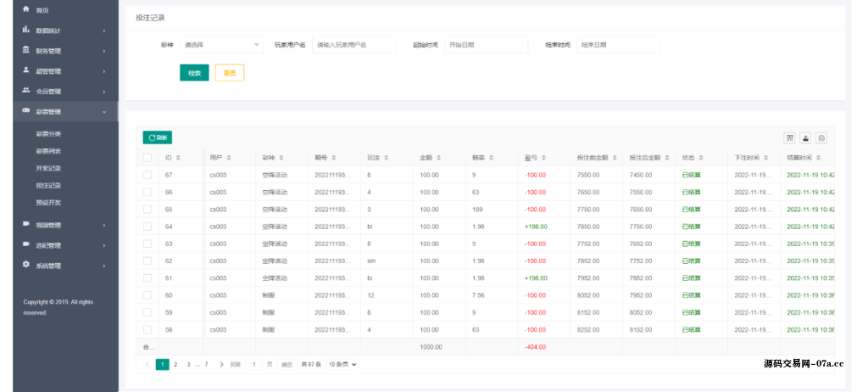Open 彩票分类 submenu item
The width and height of the screenshot is (868, 392).
coord(48,134)
